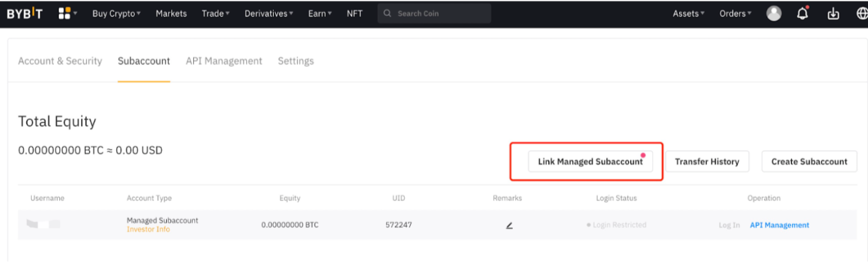Viewport: 868px width, 262px height.
Task: Click the user profile avatar icon
Action: coord(774,13)
